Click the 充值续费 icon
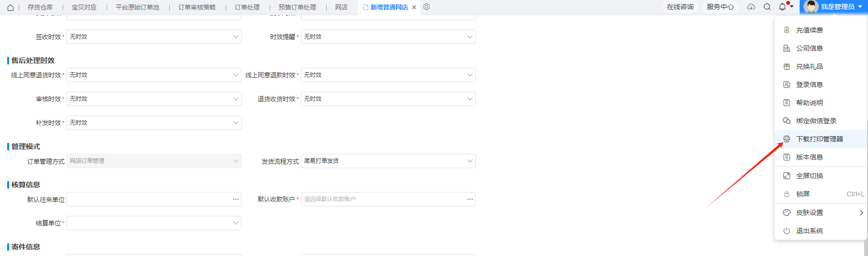 tap(787, 30)
